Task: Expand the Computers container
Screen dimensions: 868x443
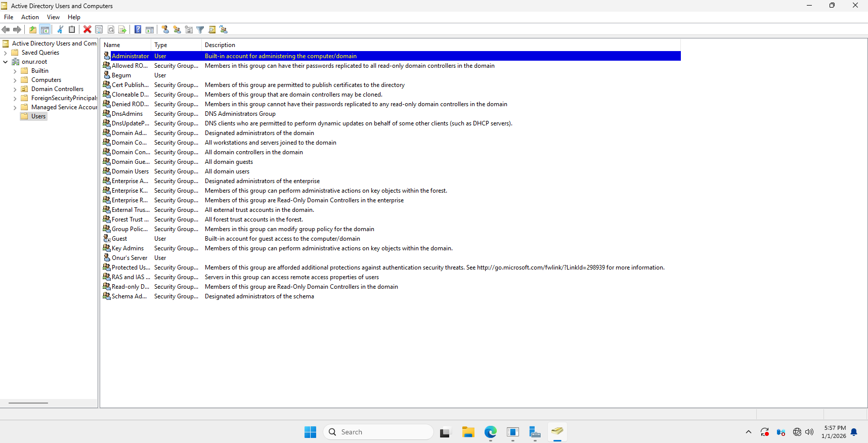Action: pos(15,80)
